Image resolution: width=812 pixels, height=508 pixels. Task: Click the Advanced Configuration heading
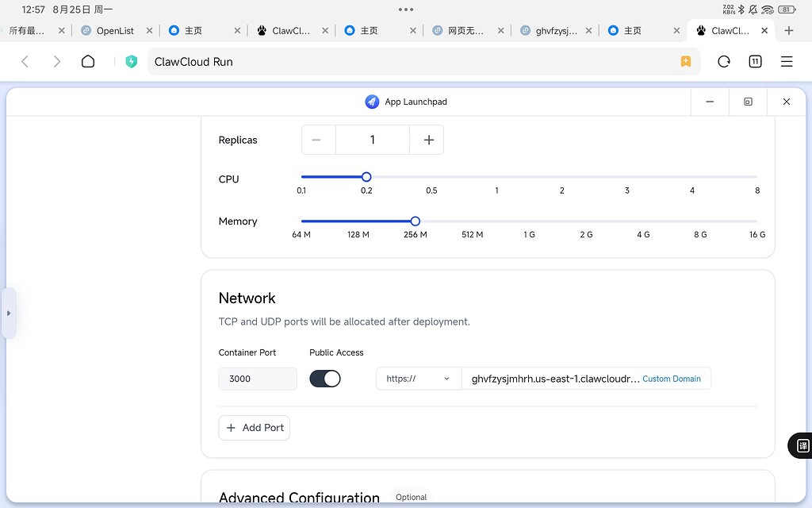coord(299,497)
